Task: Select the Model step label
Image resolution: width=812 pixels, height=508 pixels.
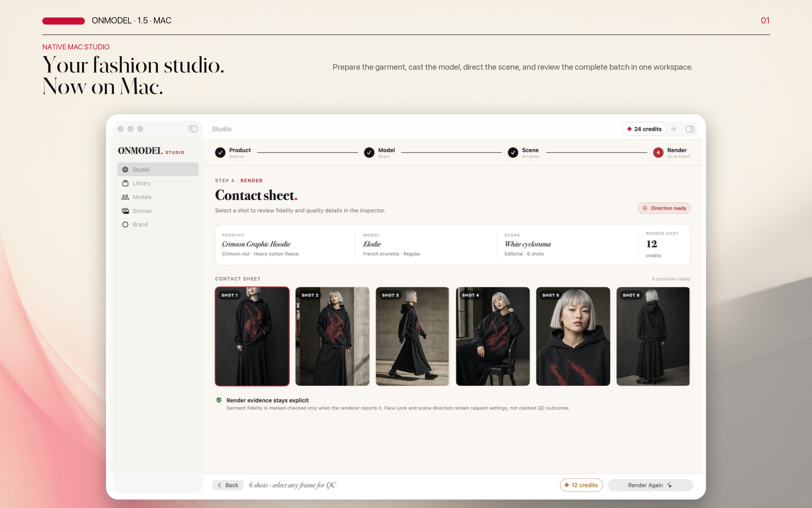Action: [x=386, y=150]
